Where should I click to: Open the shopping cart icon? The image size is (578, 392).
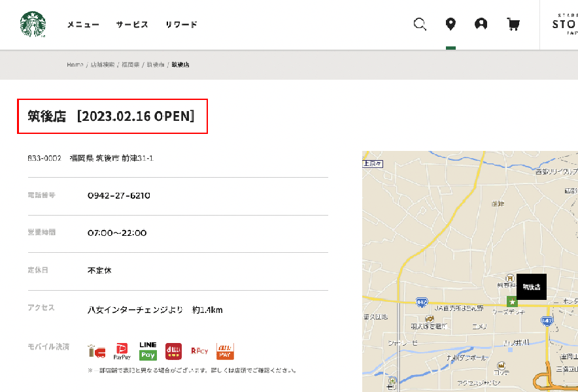[513, 25]
